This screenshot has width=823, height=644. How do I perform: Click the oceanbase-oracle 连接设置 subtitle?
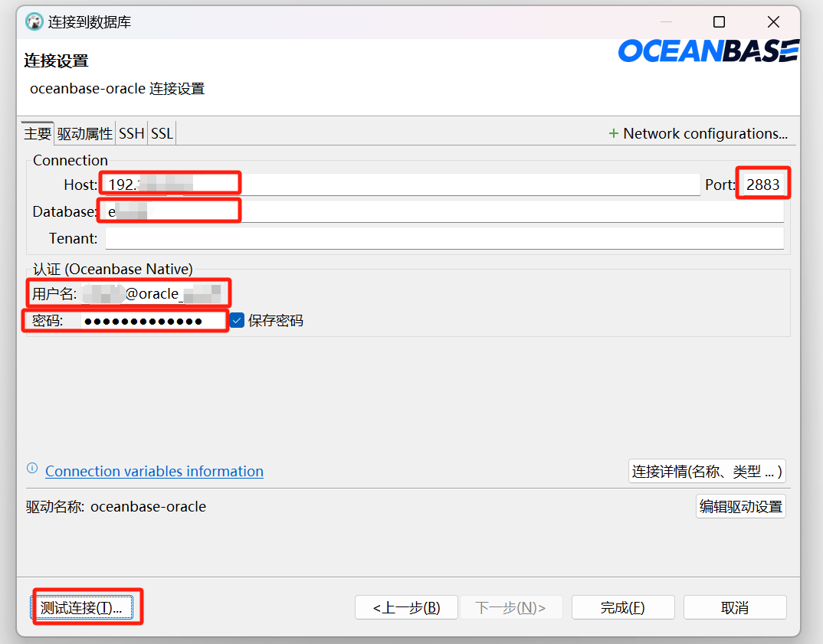pos(117,89)
